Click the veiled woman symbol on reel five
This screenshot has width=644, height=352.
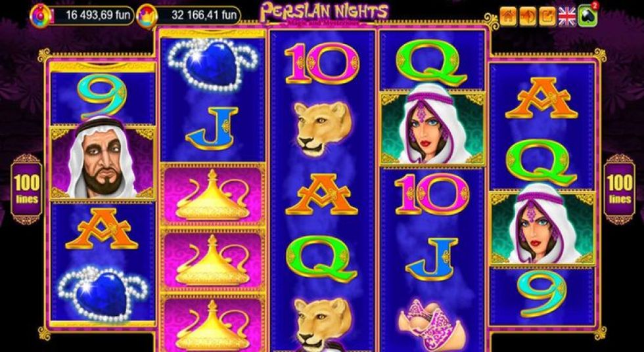[543, 228]
